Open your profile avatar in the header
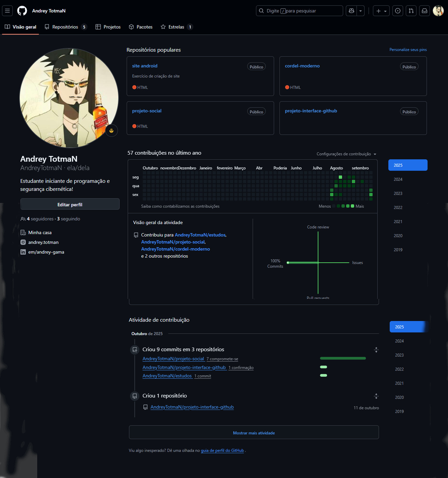The height and width of the screenshot is (478, 448). coord(438,10)
